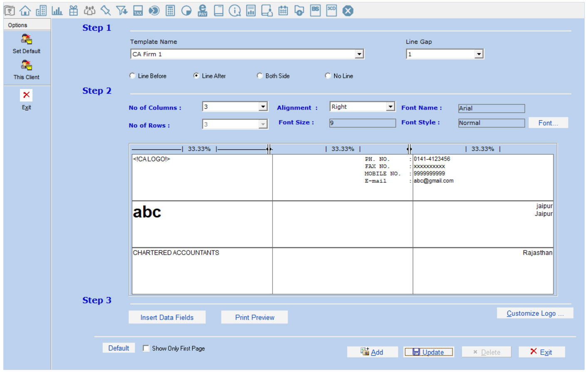Click the calendar icon in toolbar
This screenshot has width=588, height=372.
283,11
